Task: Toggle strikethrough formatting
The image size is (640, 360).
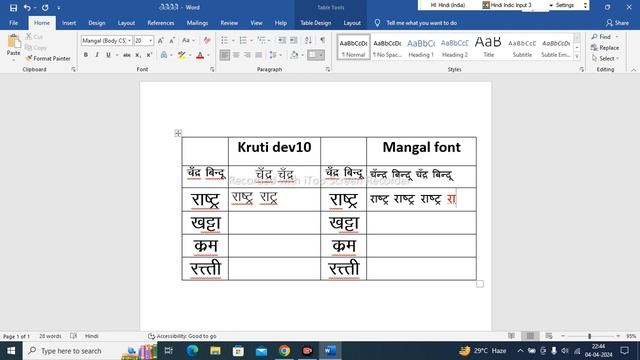Action: pyautogui.click(x=127, y=55)
